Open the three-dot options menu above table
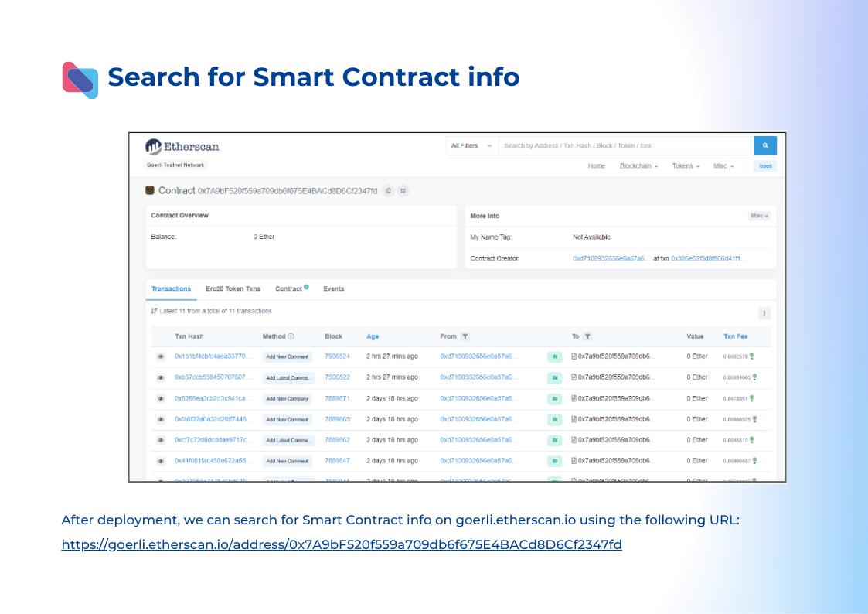This screenshot has height=614, width=868. (x=764, y=313)
